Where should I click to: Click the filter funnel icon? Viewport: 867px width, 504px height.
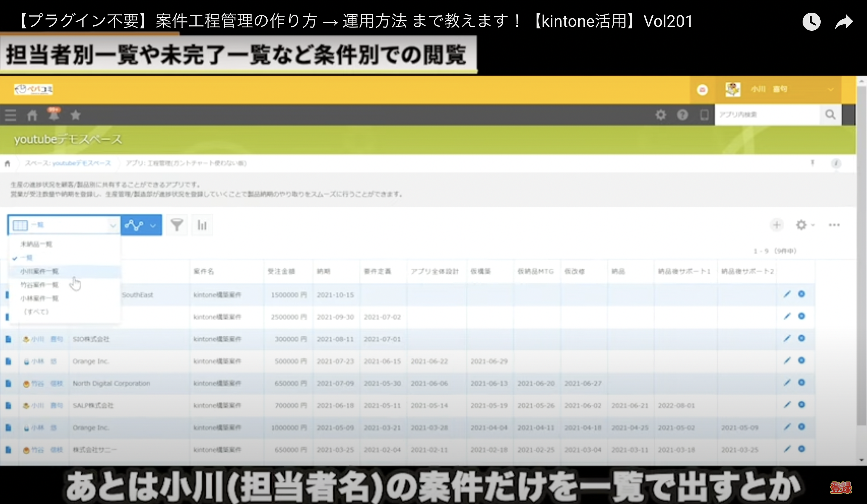(x=177, y=225)
